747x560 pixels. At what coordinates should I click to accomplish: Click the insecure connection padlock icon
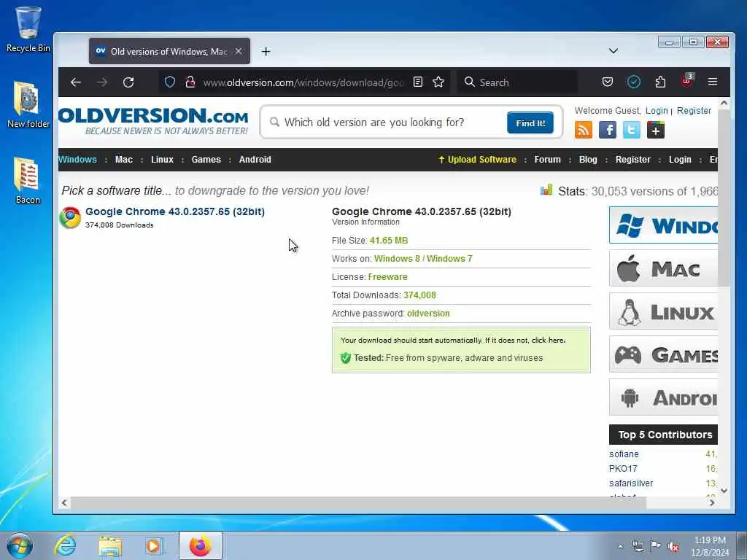(x=190, y=82)
